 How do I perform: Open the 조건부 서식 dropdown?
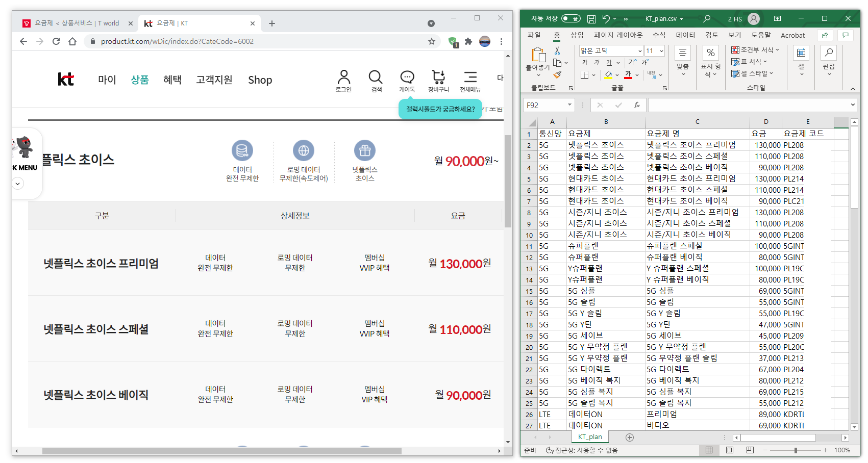pyautogui.click(x=755, y=50)
